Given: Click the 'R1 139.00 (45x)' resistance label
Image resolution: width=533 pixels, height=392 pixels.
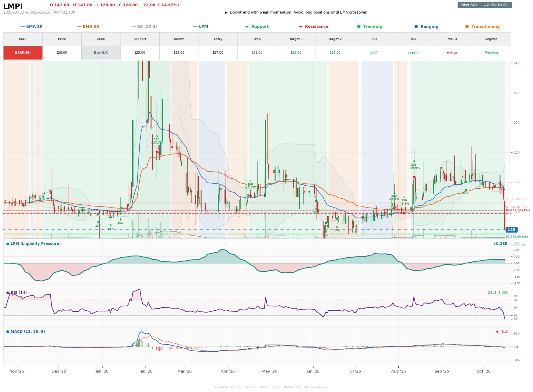Looking at the screenshot, I should pos(518,210).
